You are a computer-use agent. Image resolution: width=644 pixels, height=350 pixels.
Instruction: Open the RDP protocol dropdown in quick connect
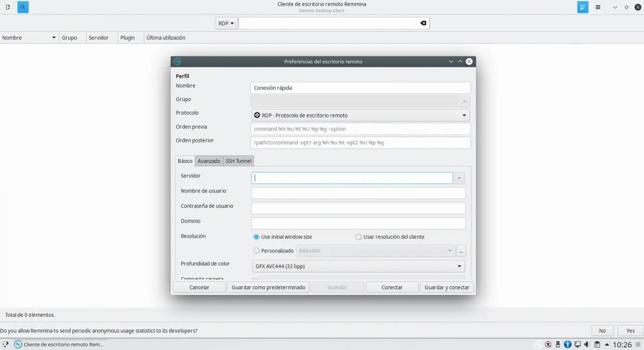click(226, 23)
